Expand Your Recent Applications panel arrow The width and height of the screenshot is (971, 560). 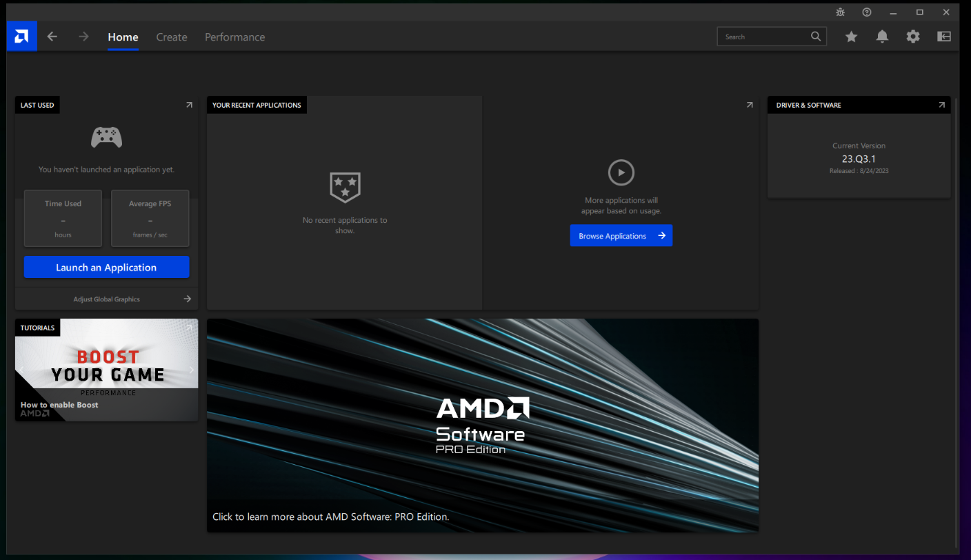click(x=750, y=105)
